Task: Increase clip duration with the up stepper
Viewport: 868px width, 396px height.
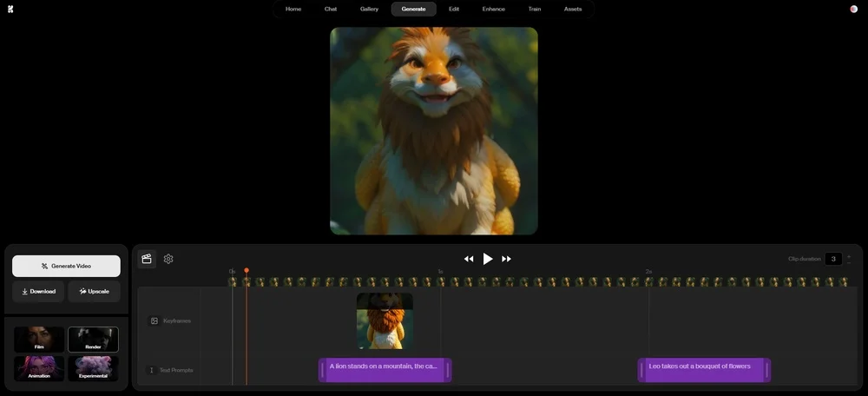Action: [x=849, y=255]
